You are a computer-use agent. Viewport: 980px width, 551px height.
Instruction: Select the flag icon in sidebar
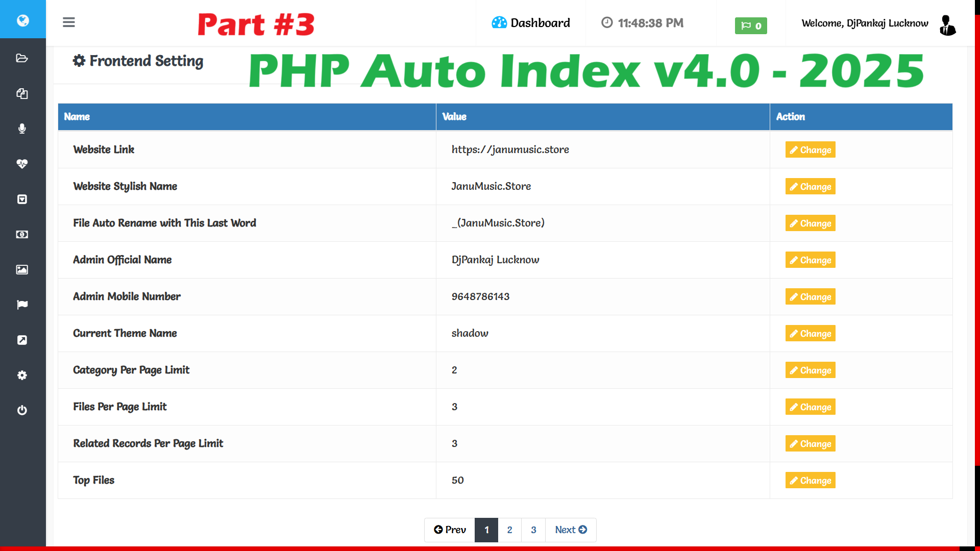coord(23,304)
